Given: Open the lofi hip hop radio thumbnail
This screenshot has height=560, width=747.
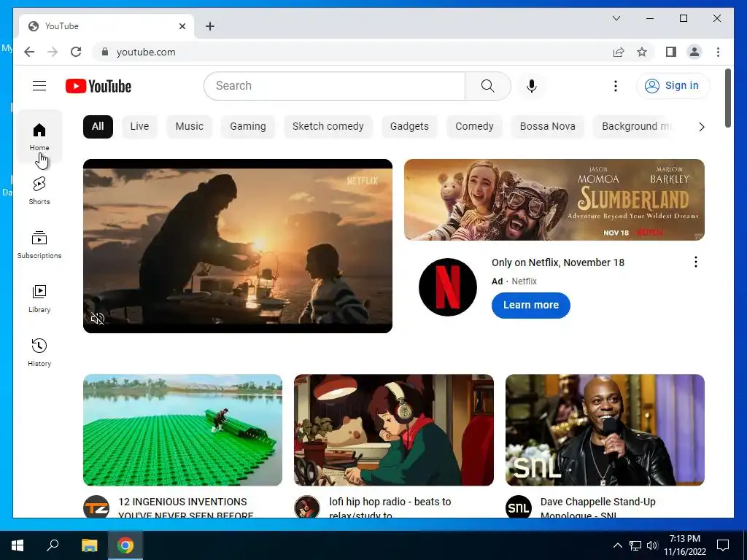Looking at the screenshot, I should [x=393, y=430].
